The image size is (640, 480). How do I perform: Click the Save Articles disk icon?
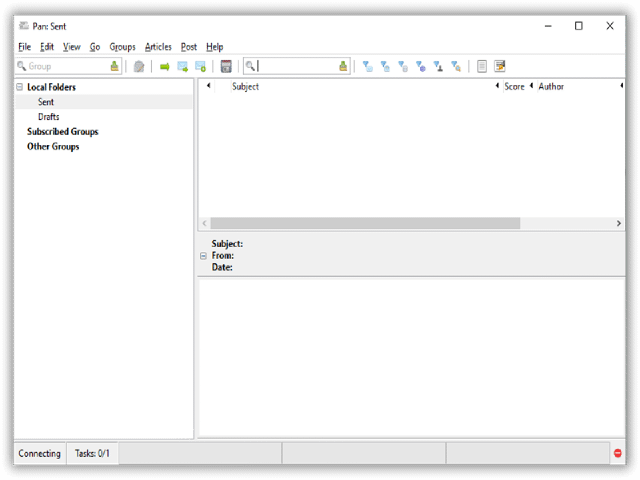226,66
